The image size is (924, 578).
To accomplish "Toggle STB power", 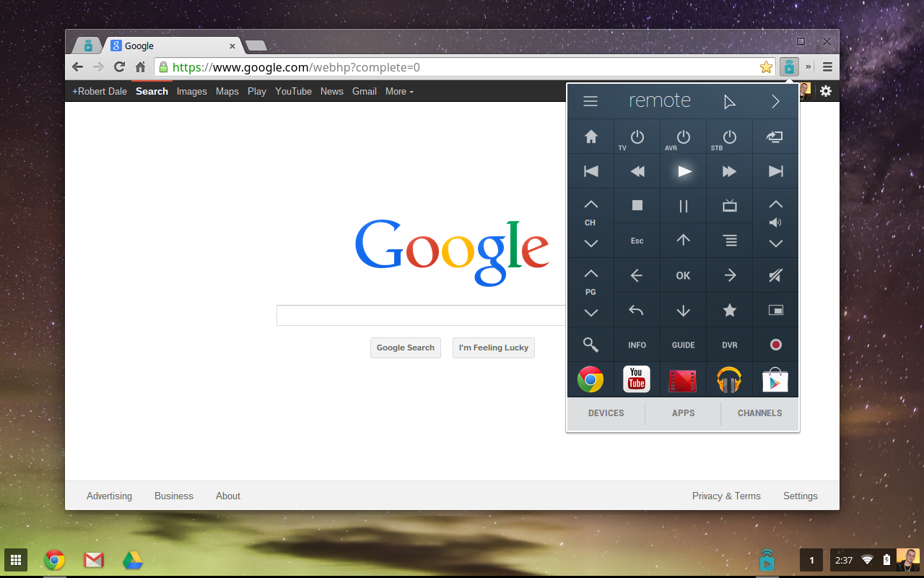I will tap(729, 137).
